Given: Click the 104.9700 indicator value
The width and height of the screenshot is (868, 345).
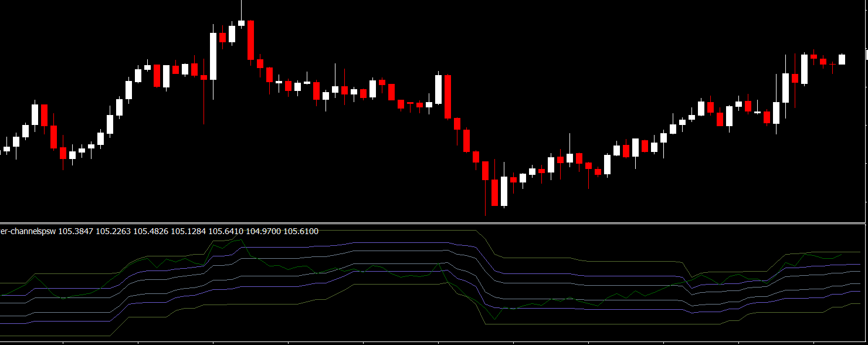Looking at the screenshot, I should pos(263,231).
